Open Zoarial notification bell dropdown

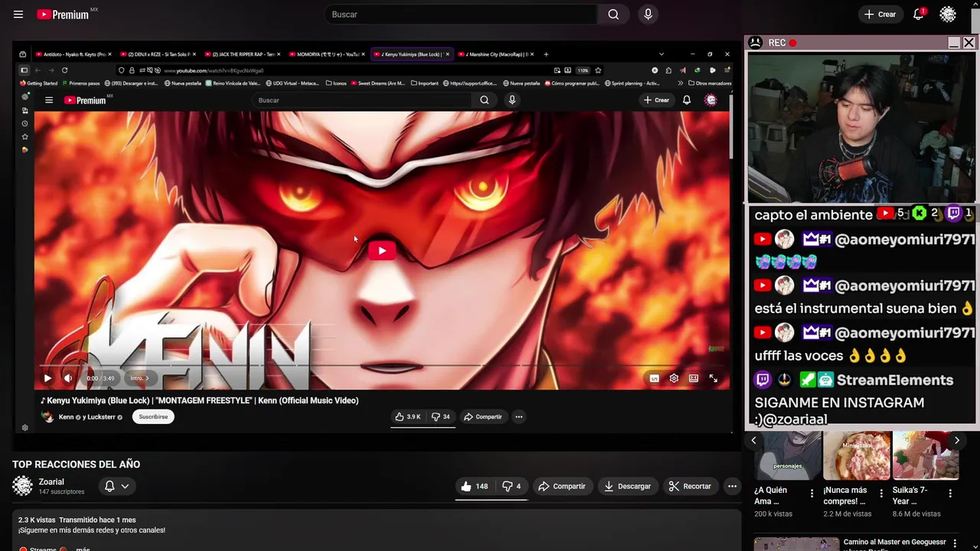[116, 486]
